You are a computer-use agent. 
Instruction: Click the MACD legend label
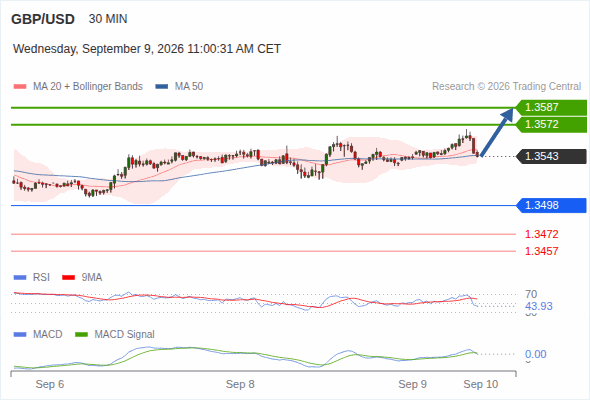click(48, 335)
